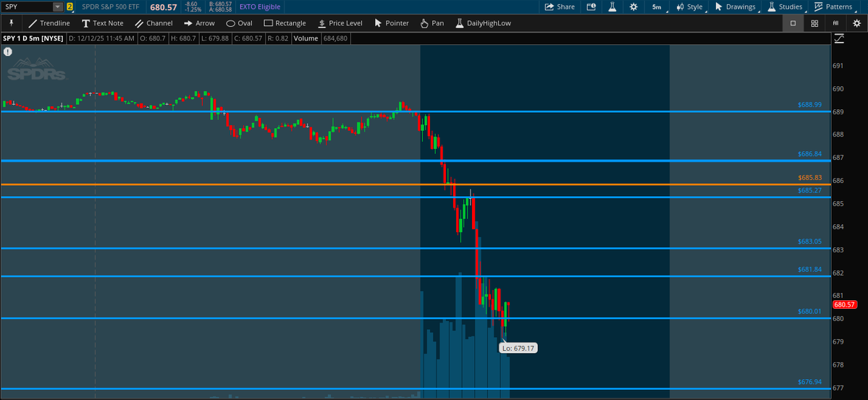Activate the Pan tool
Screen dimensions: 868x400
(431, 23)
